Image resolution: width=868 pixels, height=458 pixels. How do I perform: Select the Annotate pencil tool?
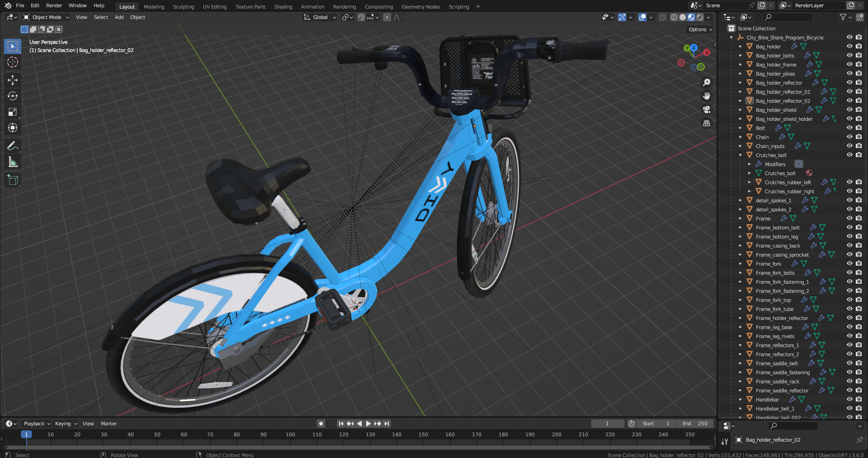13,146
